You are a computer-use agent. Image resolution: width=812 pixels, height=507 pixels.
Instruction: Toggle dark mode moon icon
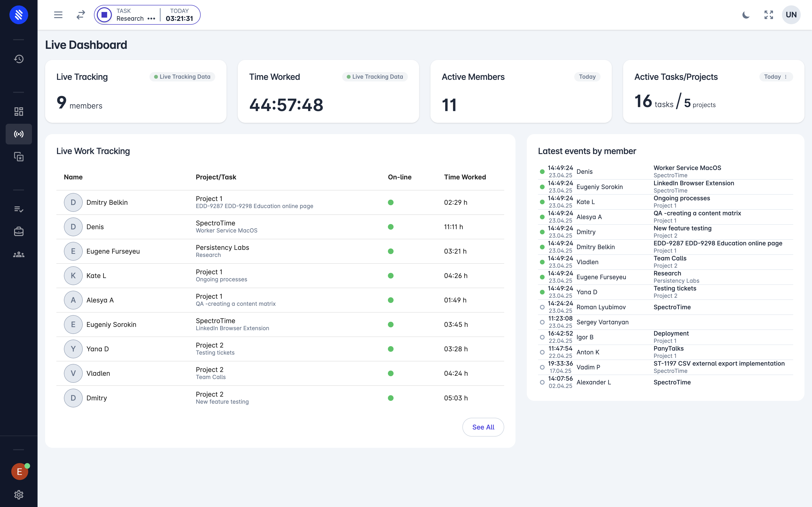point(746,15)
